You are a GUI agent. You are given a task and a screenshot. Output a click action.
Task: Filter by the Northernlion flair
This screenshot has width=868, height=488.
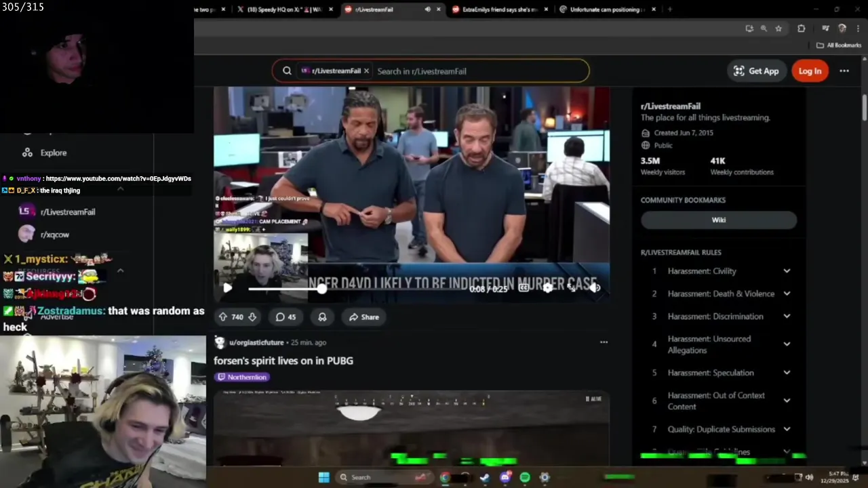(x=242, y=377)
